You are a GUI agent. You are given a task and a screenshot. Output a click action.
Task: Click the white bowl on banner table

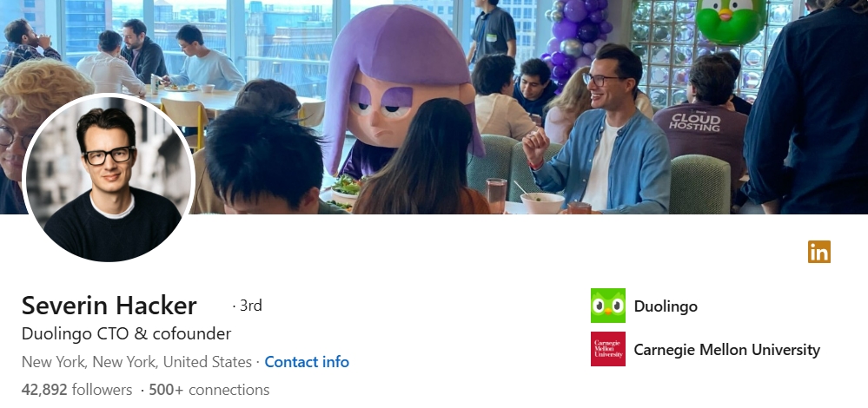(x=542, y=203)
